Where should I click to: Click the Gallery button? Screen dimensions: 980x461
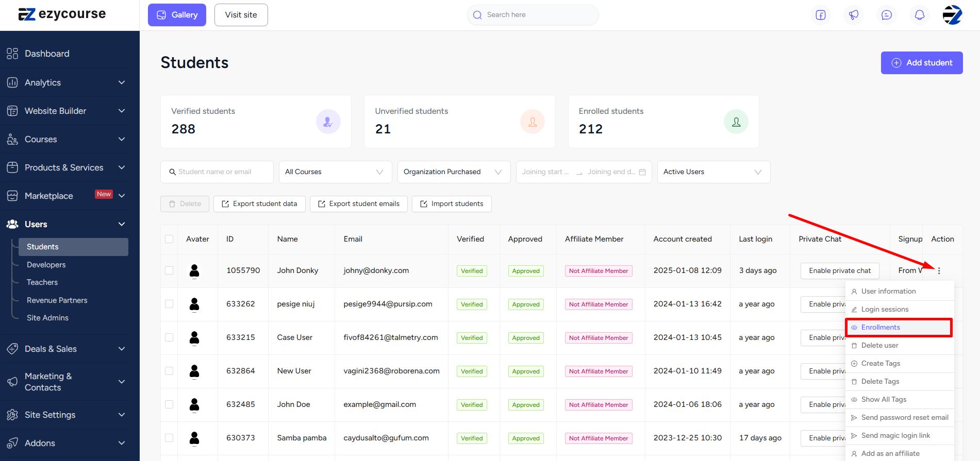(177, 15)
